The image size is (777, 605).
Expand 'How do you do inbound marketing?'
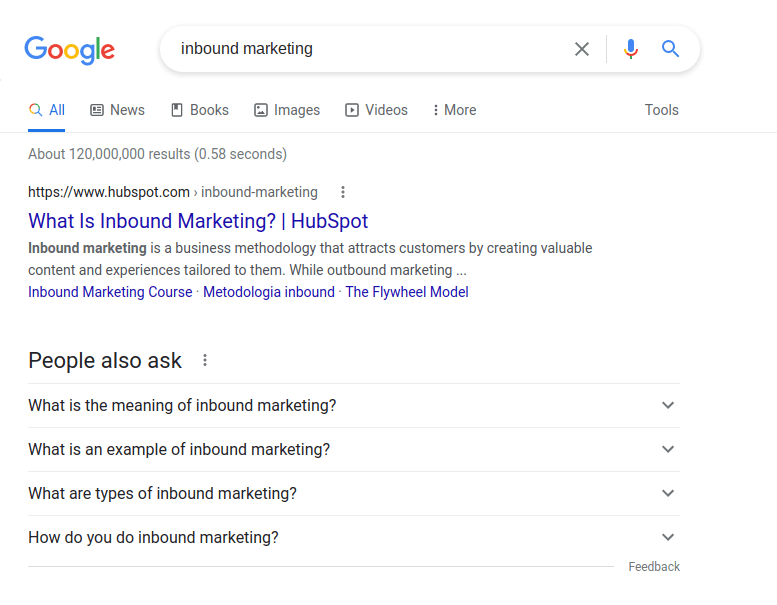tap(353, 537)
